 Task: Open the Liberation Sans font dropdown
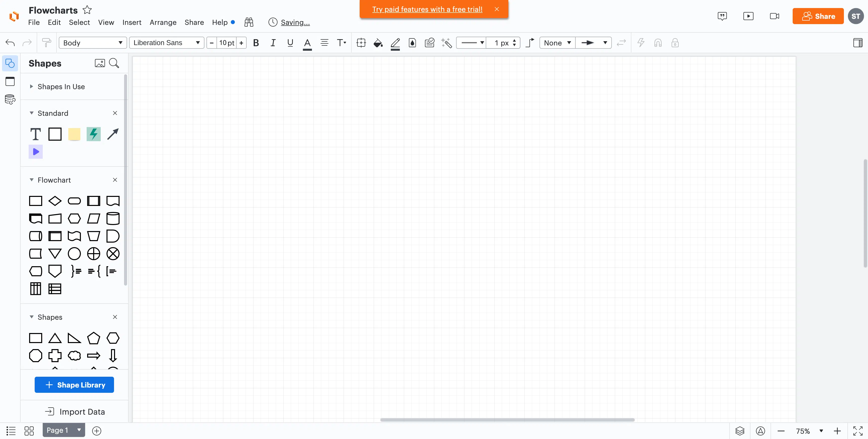pos(167,43)
